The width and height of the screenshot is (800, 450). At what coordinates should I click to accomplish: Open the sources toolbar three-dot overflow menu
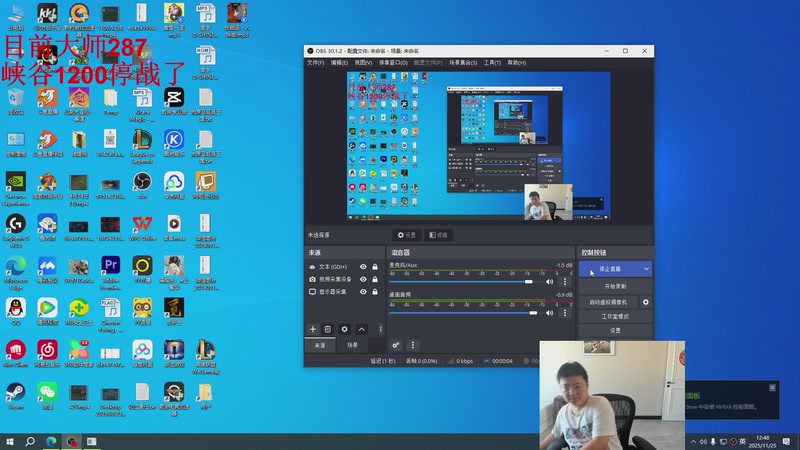[380, 329]
